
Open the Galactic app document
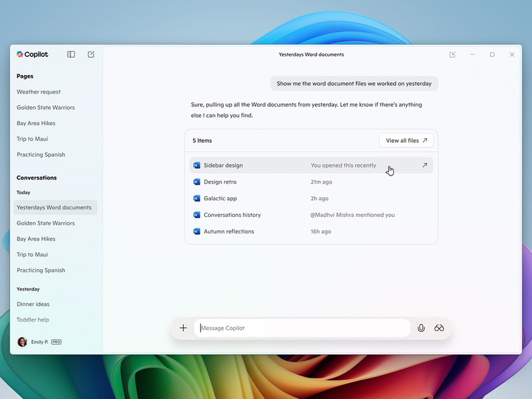pos(220,198)
